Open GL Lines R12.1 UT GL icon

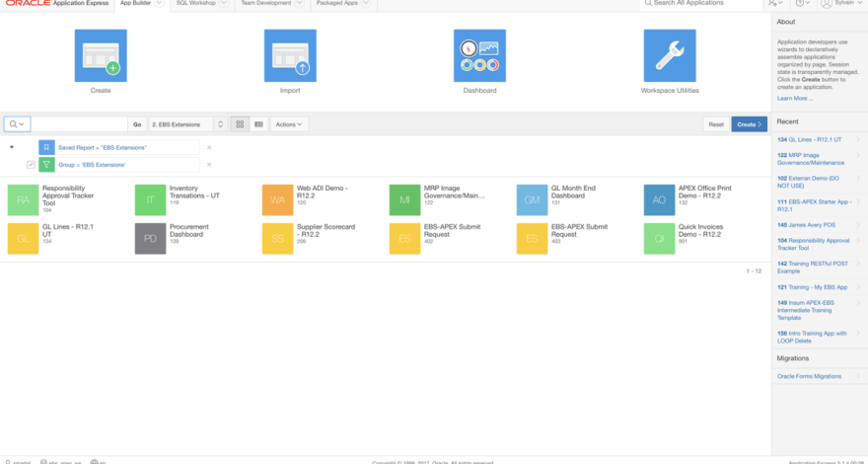24,239
